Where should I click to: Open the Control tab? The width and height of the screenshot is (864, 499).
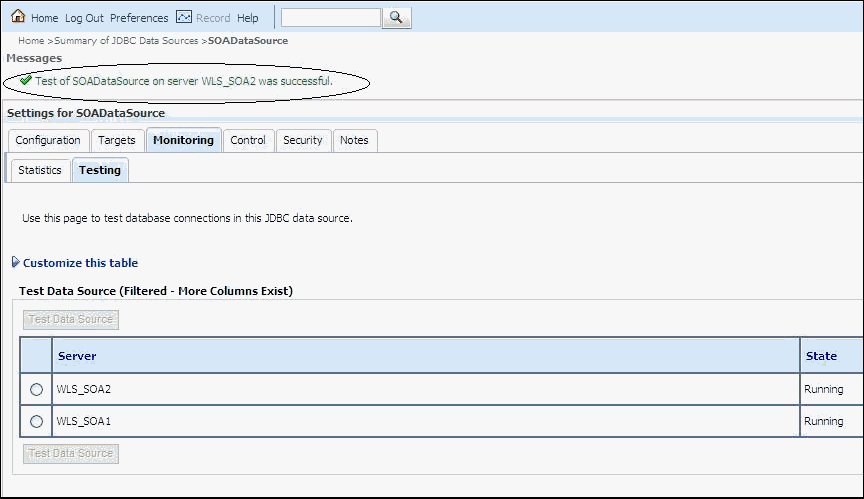[x=248, y=140]
